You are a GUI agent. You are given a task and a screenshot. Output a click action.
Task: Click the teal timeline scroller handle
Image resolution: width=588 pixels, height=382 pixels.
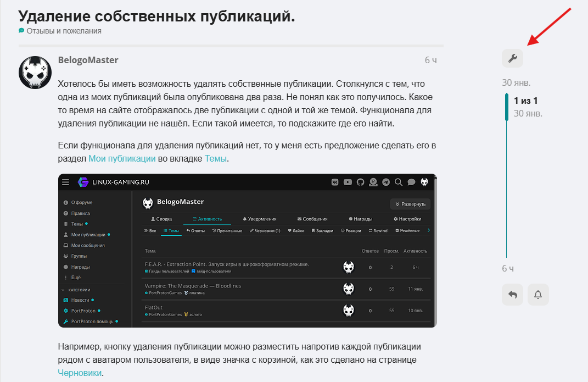(507, 107)
